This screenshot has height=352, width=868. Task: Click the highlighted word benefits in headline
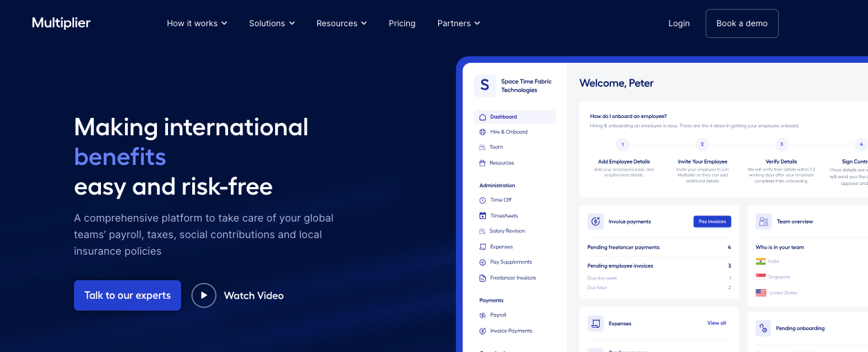click(x=120, y=157)
